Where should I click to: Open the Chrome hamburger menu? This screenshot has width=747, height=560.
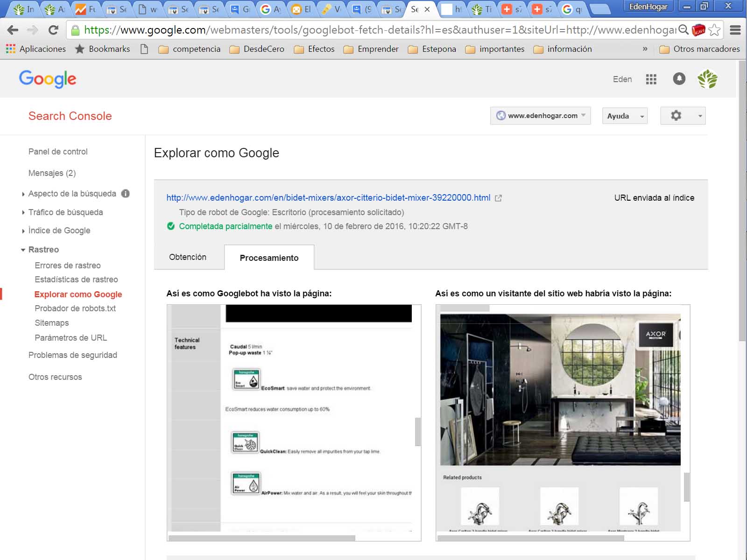(735, 30)
